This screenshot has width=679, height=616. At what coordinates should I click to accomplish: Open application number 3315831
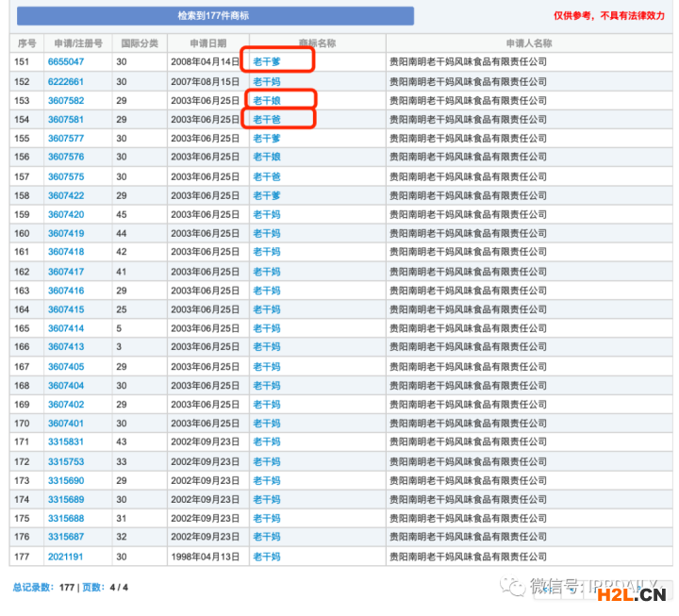pyautogui.click(x=66, y=441)
